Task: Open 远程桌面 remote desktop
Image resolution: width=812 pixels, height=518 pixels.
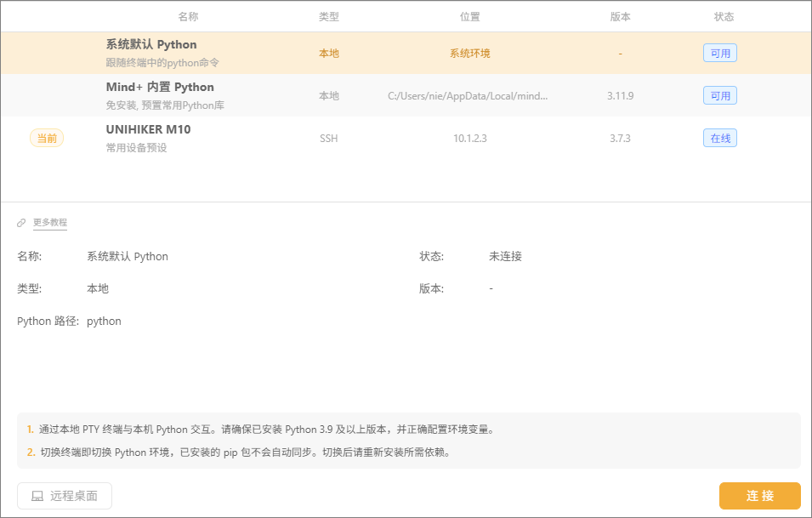Action: point(65,496)
